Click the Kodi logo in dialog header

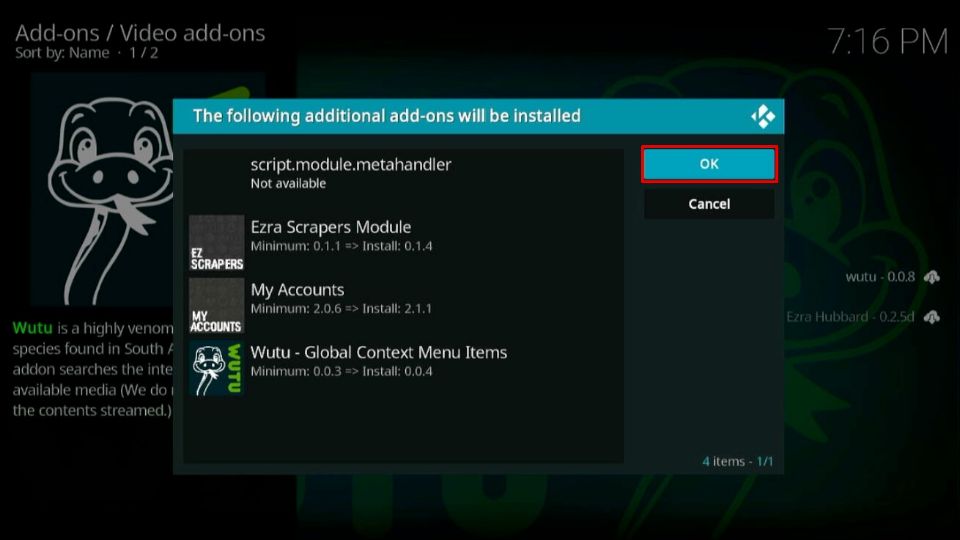click(763, 116)
